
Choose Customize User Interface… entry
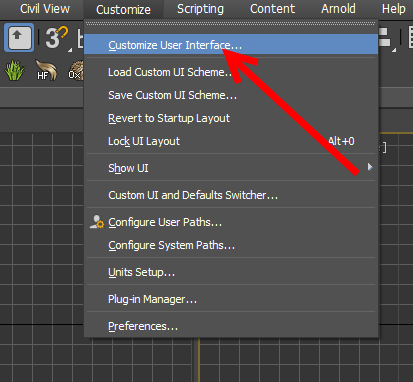231,45
